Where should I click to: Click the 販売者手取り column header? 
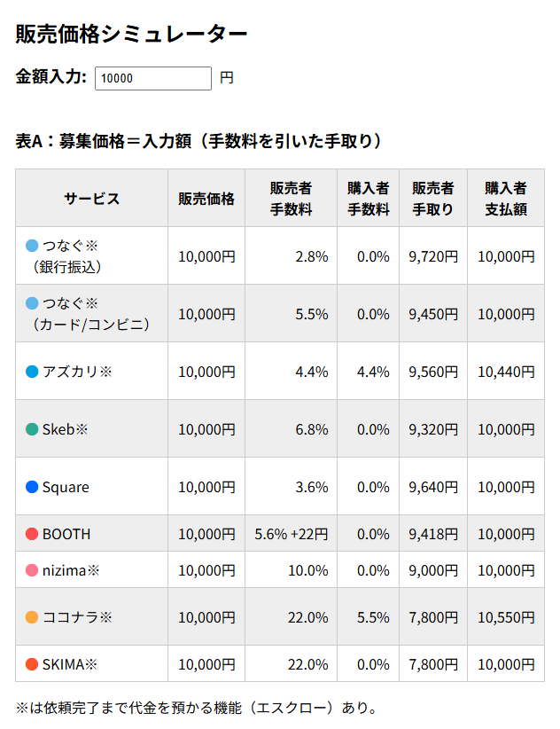(x=433, y=199)
